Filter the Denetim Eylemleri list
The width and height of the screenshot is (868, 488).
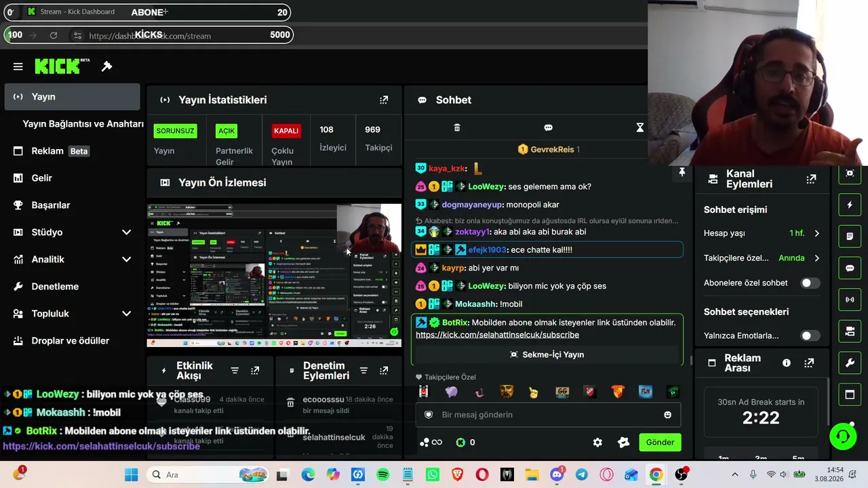pyautogui.click(x=363, y=371)
